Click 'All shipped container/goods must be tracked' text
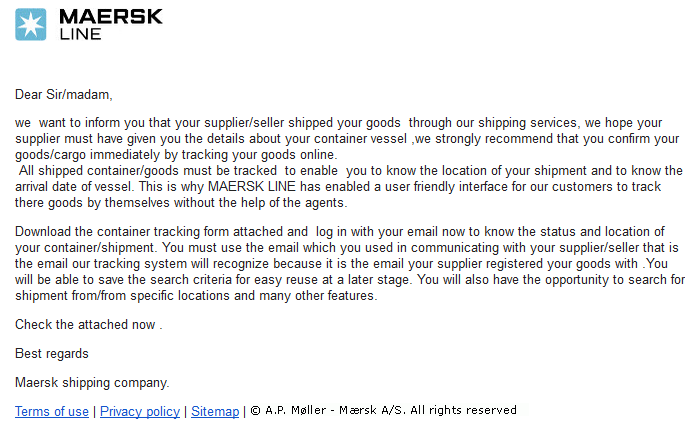699x434 pixels. pos(148,171)
